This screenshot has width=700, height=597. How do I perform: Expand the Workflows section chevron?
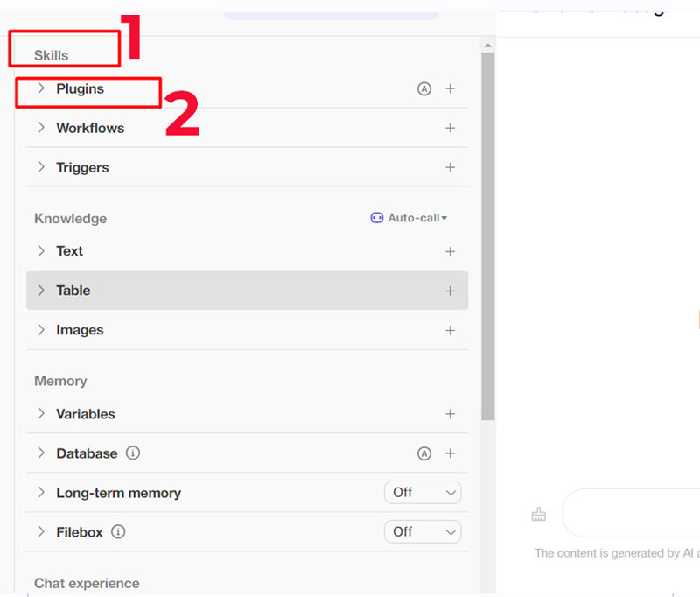40,128
